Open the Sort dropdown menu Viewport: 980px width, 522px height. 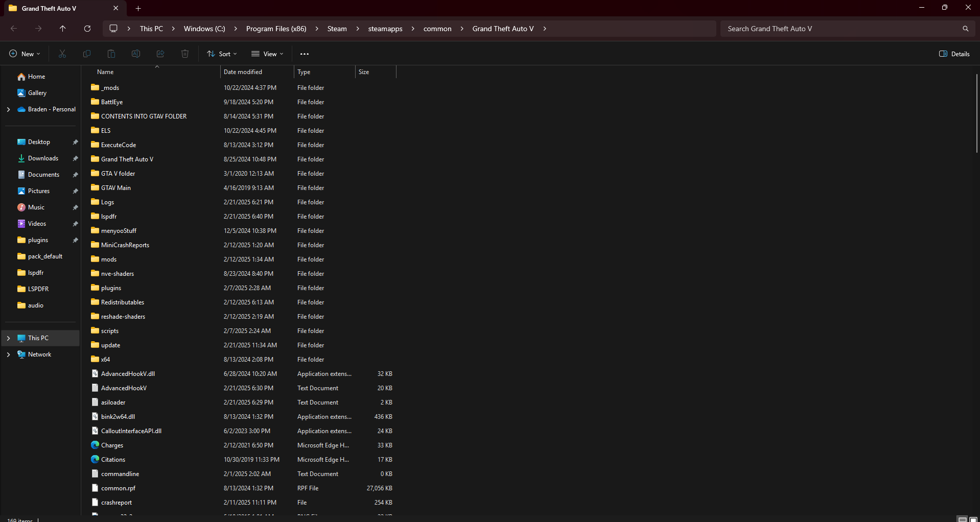(222, 54)
